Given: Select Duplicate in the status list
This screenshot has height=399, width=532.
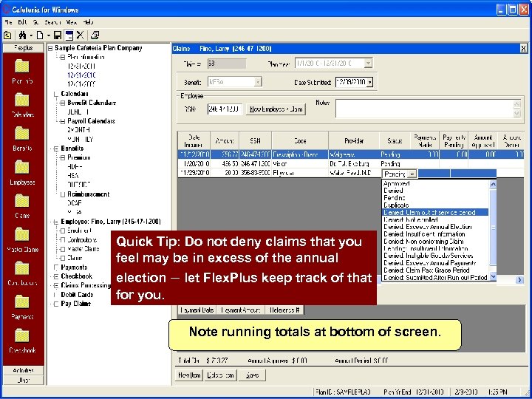Looking at the screenshot, I should click(435, 205).
